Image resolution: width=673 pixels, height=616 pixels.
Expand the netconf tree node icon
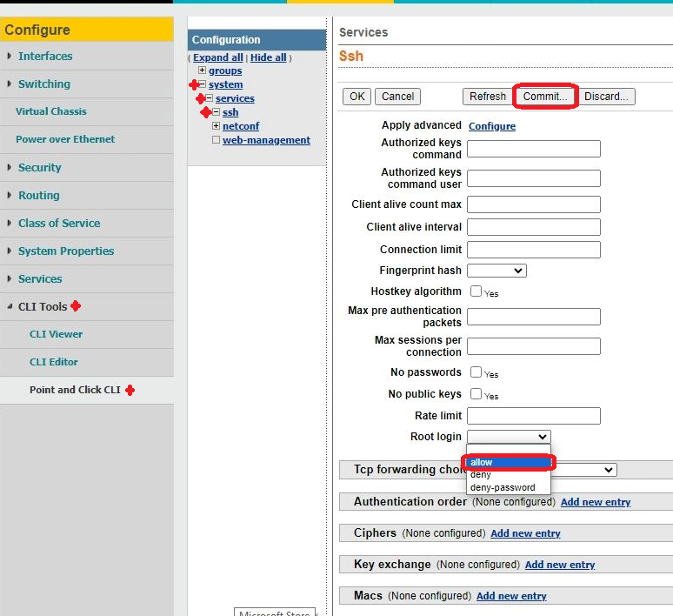(x=216, y=126)
